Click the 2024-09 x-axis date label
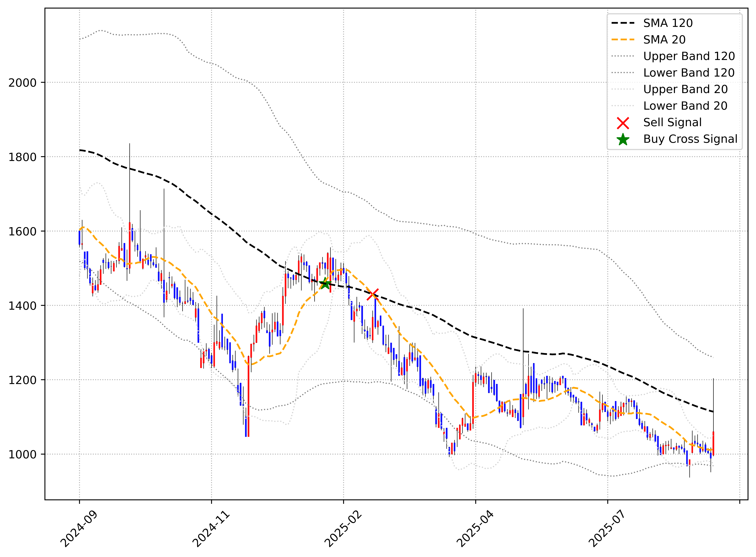The height and width of the screenshot is (557, 756). [79, 529]
